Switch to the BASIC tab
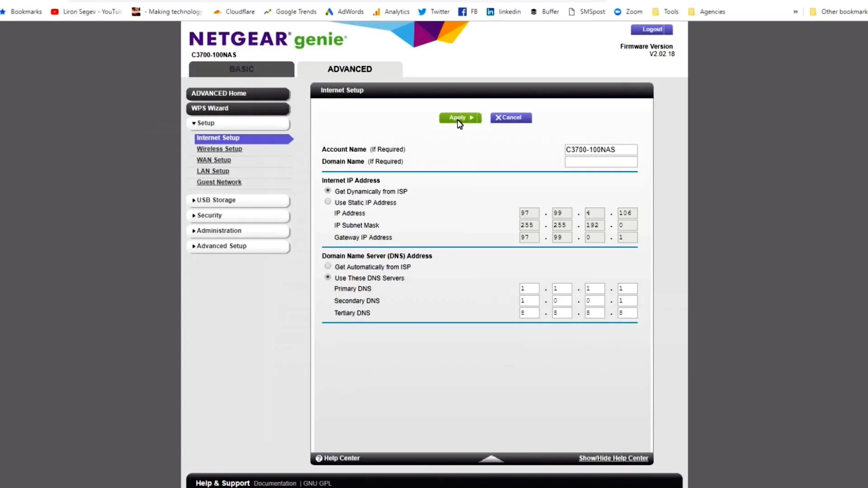 pos(241,69)
